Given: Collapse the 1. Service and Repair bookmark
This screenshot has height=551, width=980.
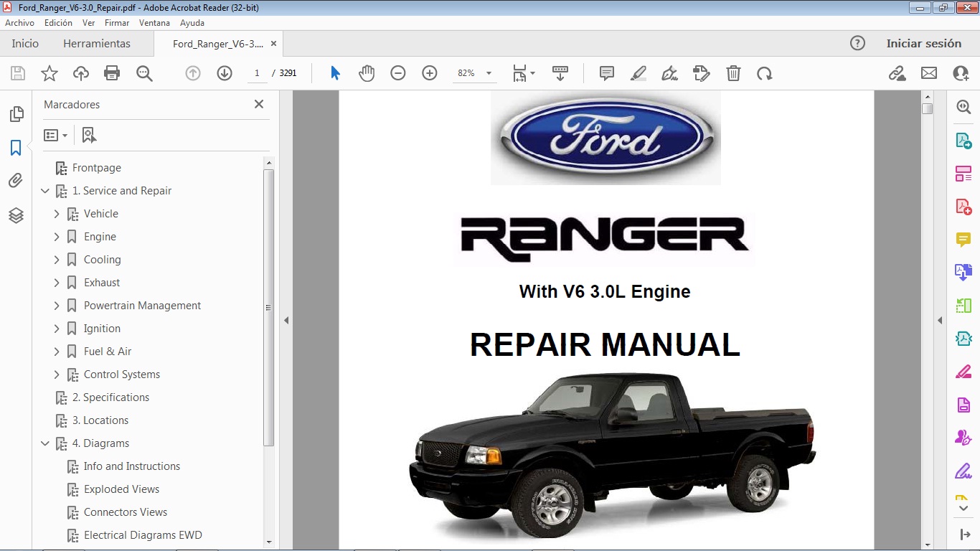Looking at the screenshot, I should [45, 191].
